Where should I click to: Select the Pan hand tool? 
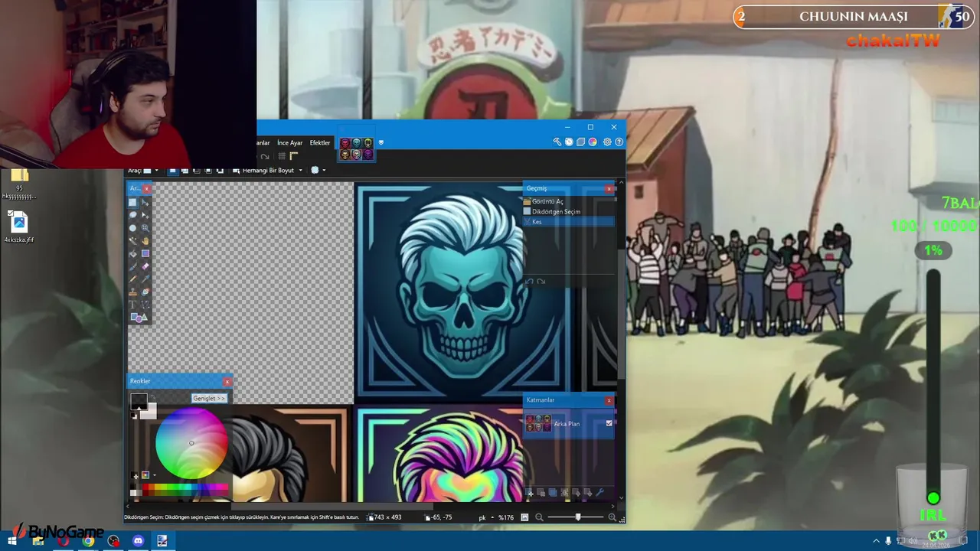(145, 241)
